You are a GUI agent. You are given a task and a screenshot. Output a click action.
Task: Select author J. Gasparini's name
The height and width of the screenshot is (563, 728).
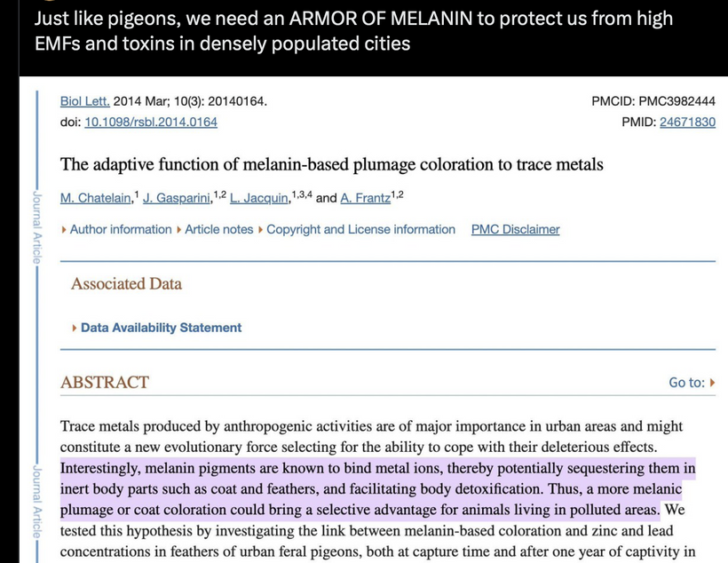tap(176, 198)
